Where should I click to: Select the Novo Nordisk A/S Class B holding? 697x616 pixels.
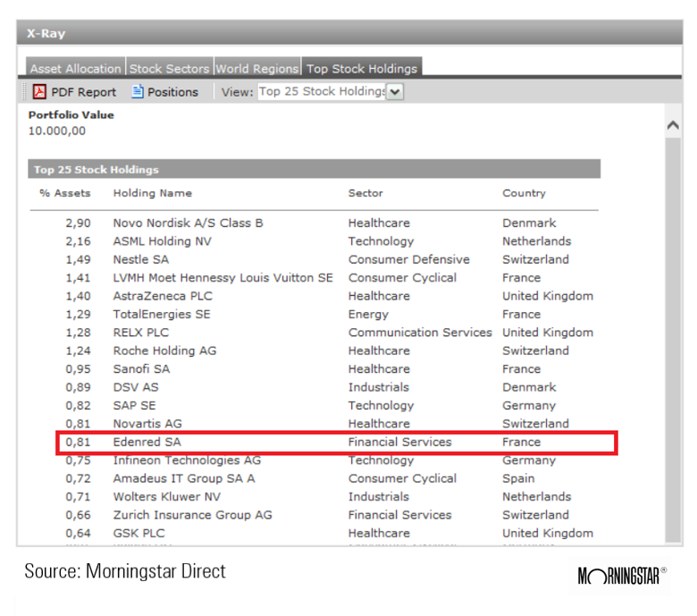[188, 223]
